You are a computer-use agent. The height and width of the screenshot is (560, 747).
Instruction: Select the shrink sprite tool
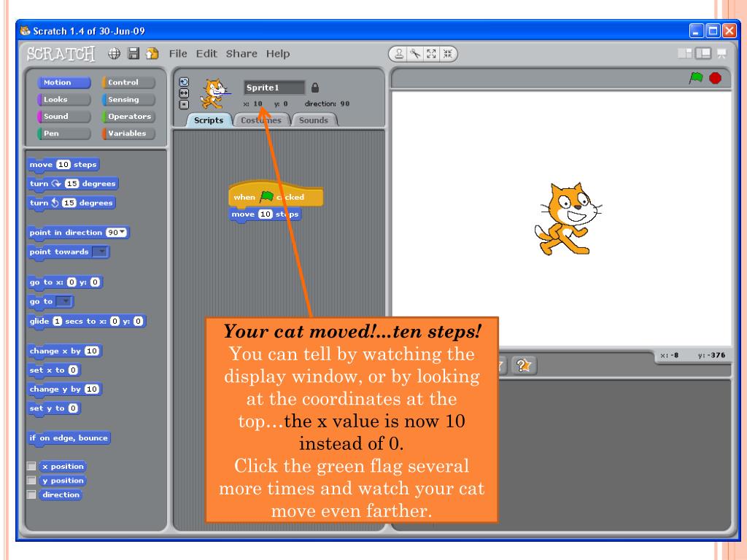[x=447, y=54]
